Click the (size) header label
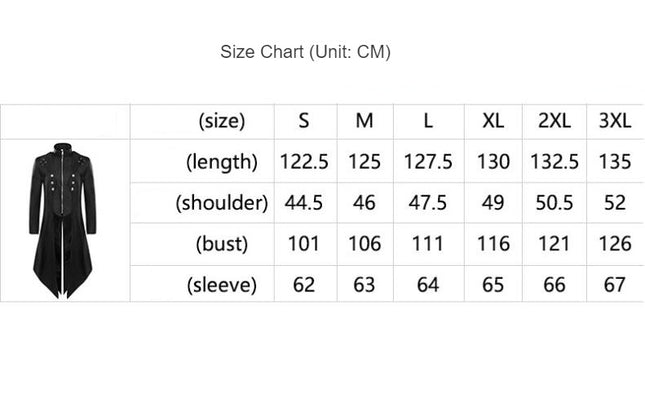 pos(222,121)
